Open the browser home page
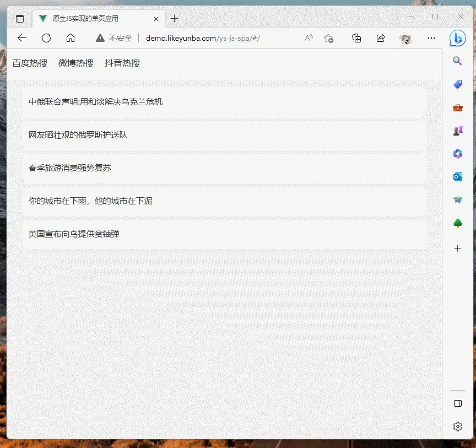 point(71,38)
